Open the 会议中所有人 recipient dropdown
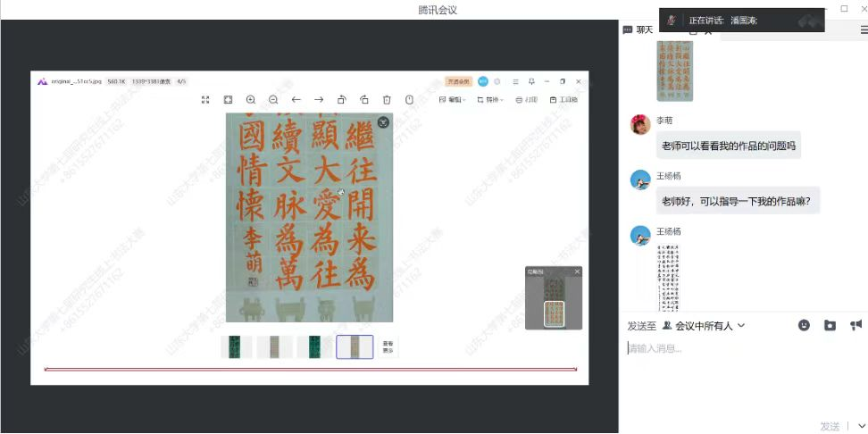 (704, 326)
